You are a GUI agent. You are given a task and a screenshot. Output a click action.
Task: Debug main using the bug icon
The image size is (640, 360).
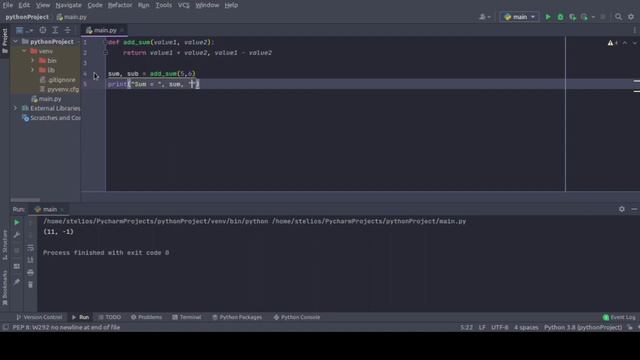pyautogui.click(x=560, y=17)
